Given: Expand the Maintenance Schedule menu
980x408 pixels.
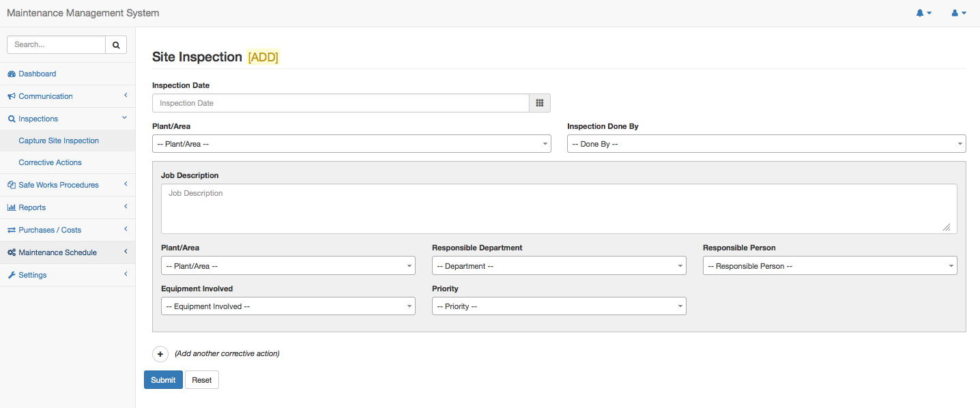Looking at the screenshot, I should point(57,252).
